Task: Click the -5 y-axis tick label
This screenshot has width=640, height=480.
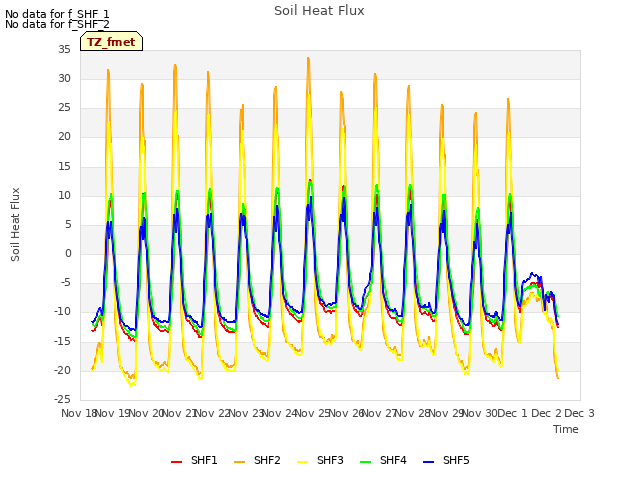Action: coord(66,282)
